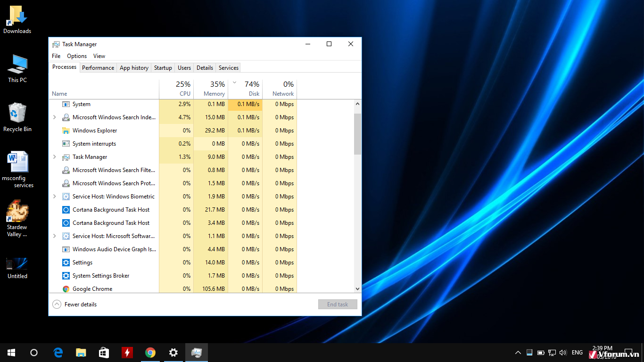Open the View menu
The width and height of the screenshot is (644, 362).
[x=99, y=56]
